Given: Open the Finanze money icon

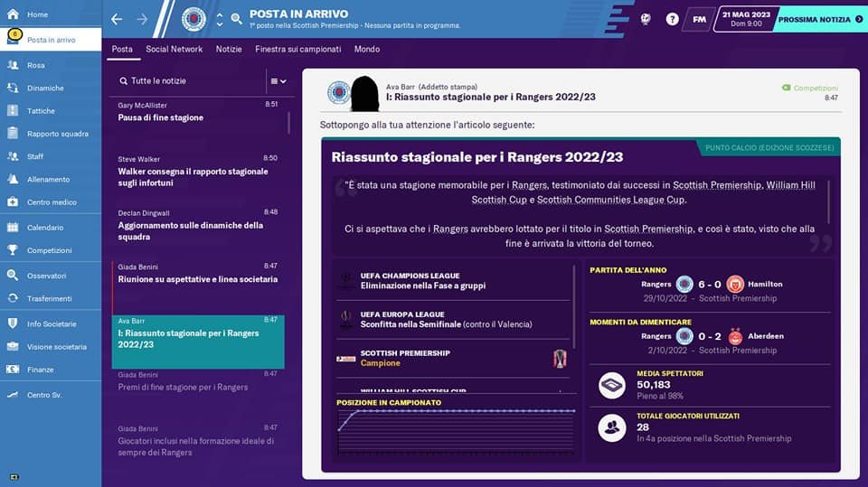Looking at the screenshot, I should click(x=13, y=370).
